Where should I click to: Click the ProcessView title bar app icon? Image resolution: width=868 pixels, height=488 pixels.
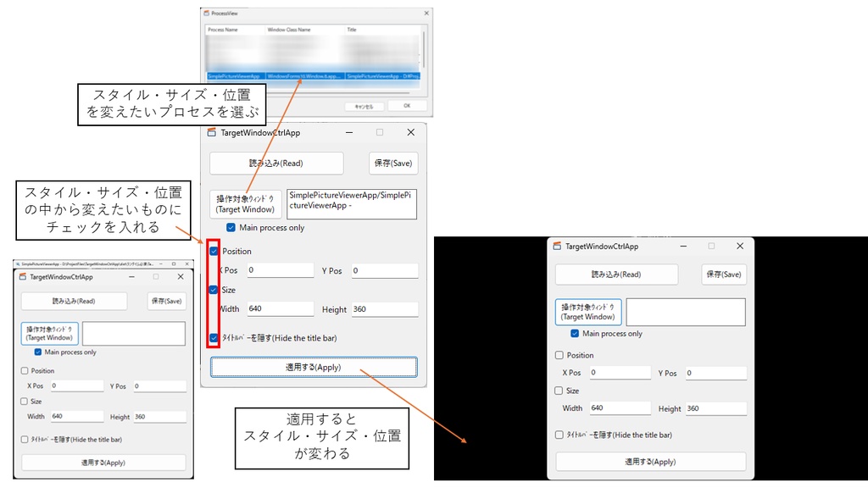point(207,13)
